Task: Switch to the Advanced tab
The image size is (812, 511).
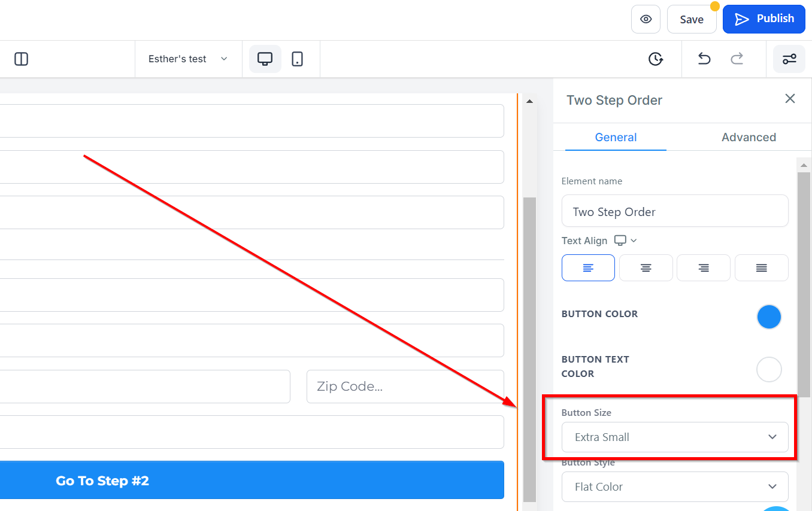Action: pyautogui.click(x=749, y=137)
